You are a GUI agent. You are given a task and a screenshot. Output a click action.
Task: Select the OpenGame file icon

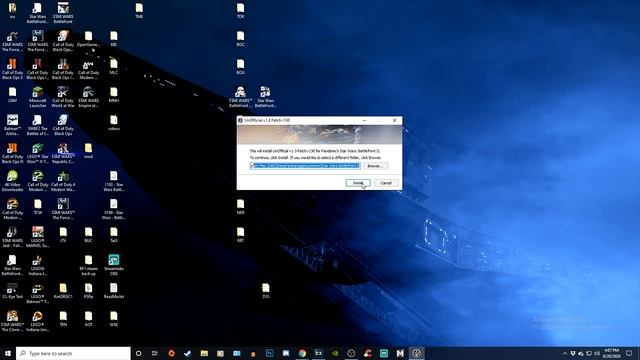click(x=88, y=39)
